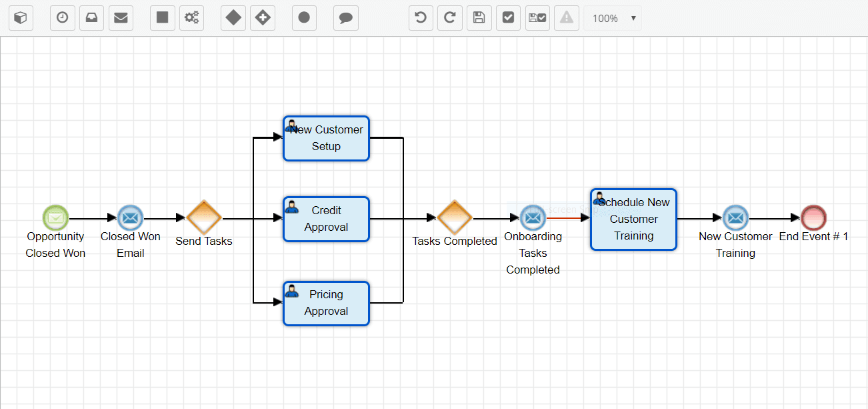Screen dimensions: 868x409
Task: Click the warning triangle icon
Action: click(566, 18)
